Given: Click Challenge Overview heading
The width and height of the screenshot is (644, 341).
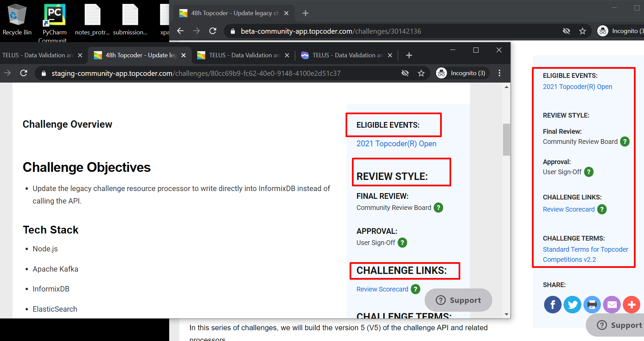Looking at the screenshot, I should point(67,124).
